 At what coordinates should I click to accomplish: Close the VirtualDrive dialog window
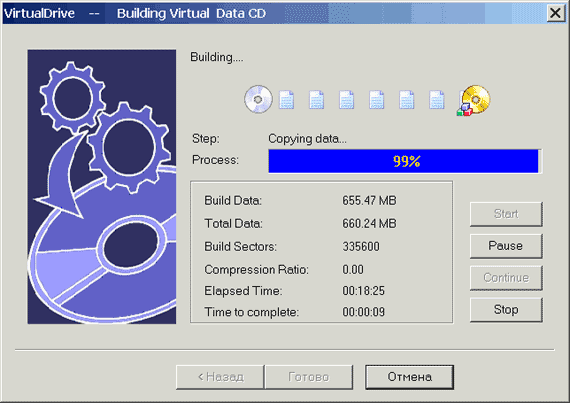pyautogui.click(x=555, y=13)
